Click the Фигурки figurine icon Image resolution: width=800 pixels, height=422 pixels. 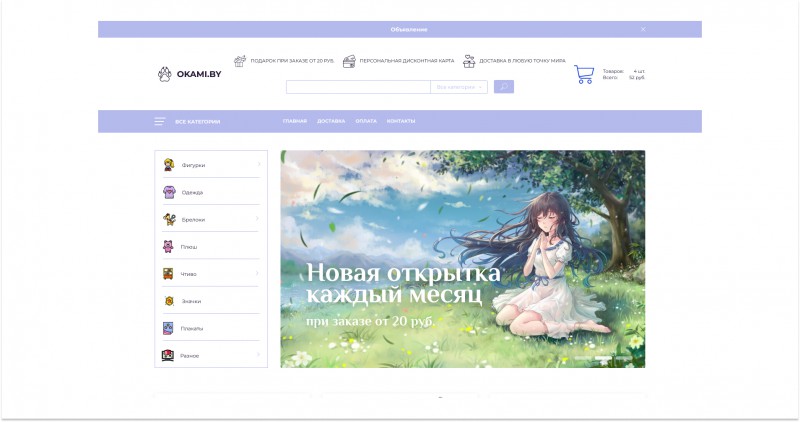(169, 165)
